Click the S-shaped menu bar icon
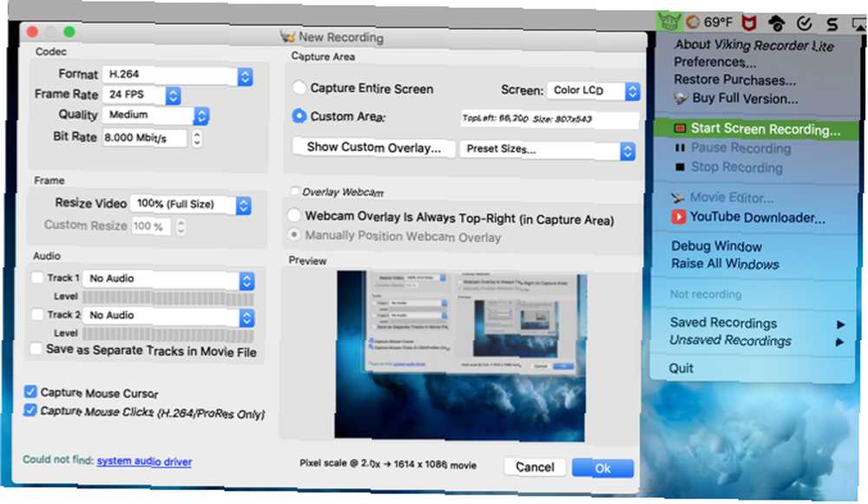 coord(832,23)
